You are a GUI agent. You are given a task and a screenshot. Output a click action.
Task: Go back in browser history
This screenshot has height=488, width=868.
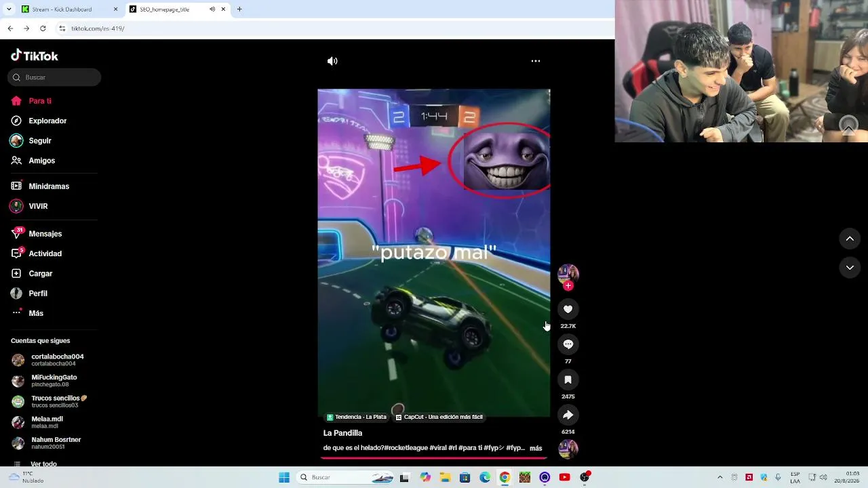(x=10, y=28)
